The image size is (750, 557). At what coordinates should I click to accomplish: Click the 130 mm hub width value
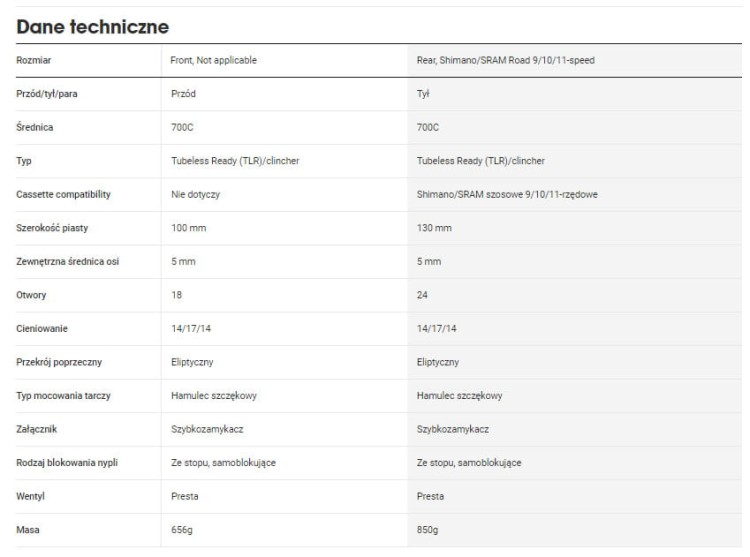click(434, 228)
